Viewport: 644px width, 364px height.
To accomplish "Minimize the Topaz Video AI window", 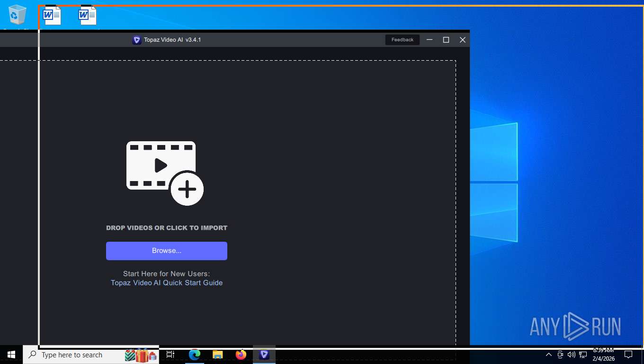I will pos(429,40).
